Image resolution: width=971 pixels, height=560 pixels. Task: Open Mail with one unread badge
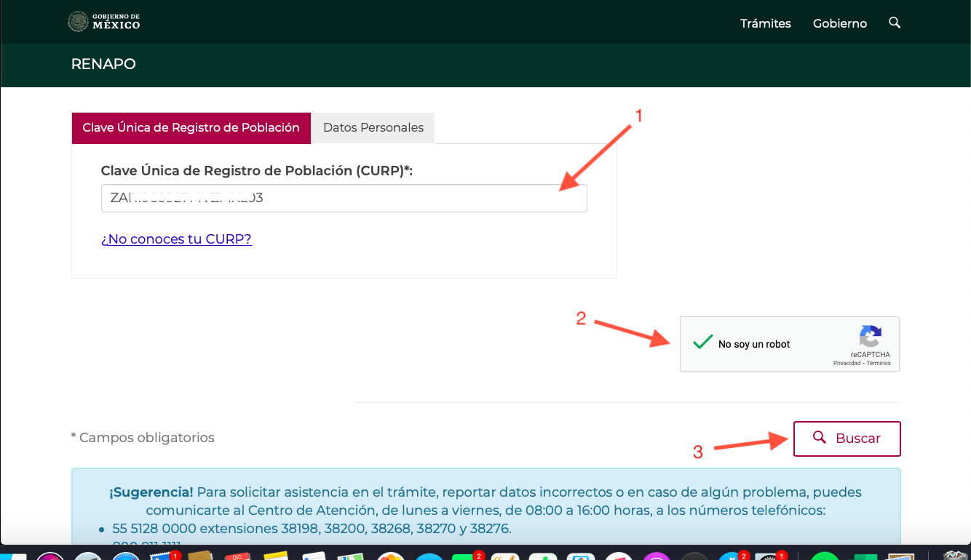[x=165, y=556]
